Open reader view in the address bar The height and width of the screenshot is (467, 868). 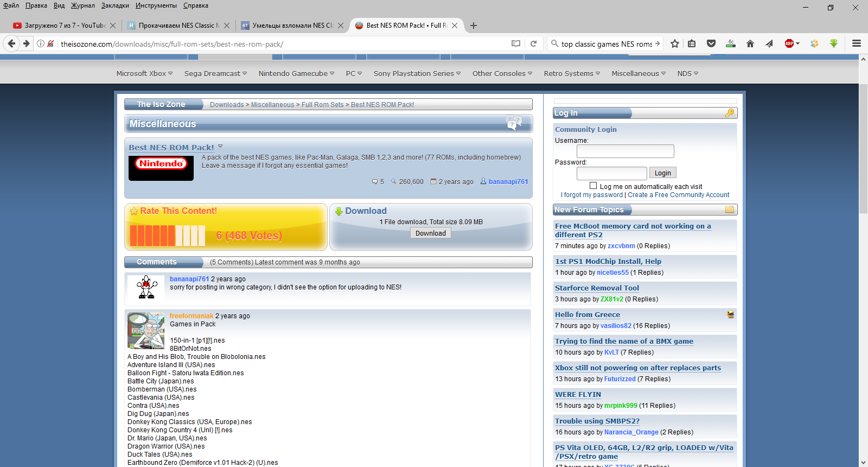pos(515,43)
